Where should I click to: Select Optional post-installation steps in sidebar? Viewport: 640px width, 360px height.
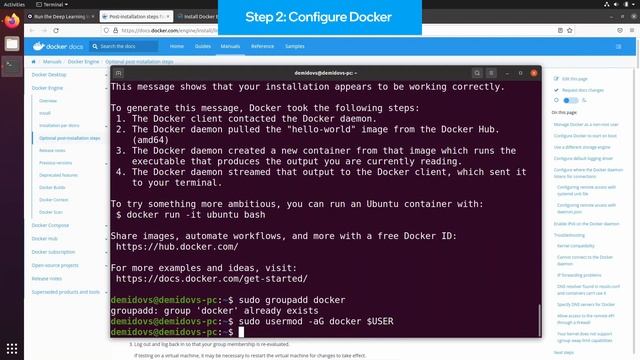(x=70, y=138)
